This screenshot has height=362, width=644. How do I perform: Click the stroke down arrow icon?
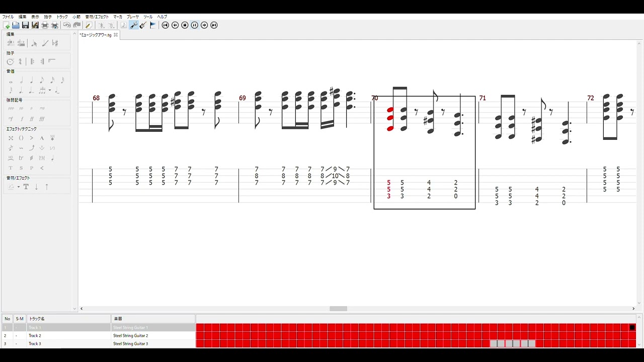36,187
